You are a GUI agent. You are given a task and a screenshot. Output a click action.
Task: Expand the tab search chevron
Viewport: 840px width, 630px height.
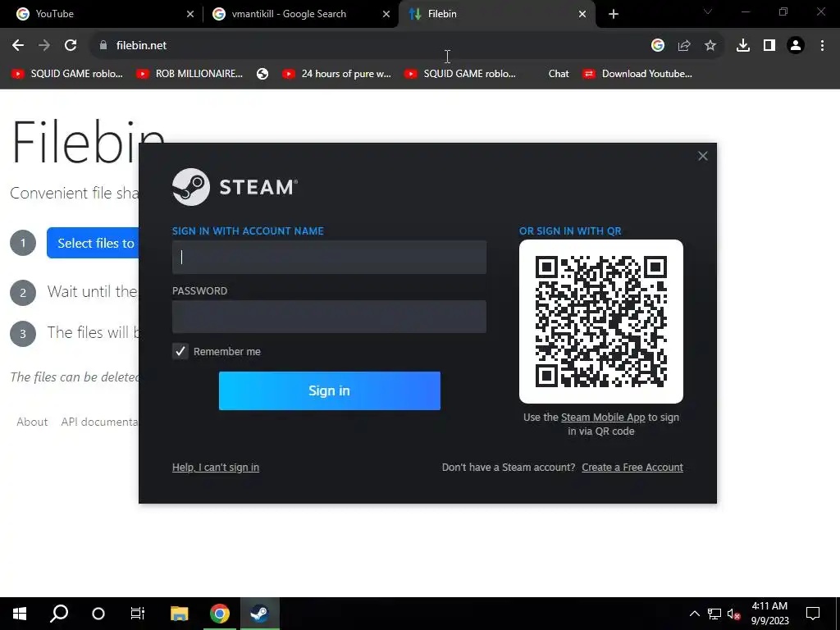pyautogui.click(x=708, y=11)
